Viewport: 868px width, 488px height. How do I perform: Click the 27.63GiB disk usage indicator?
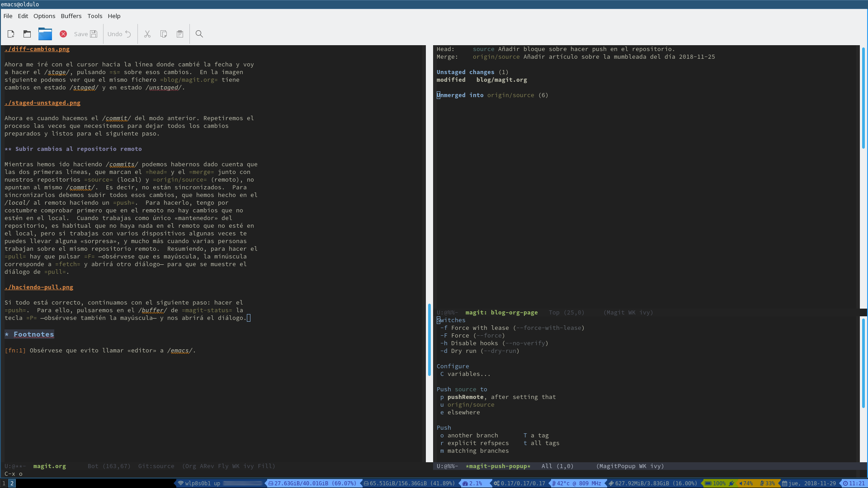tap(312, 483)
